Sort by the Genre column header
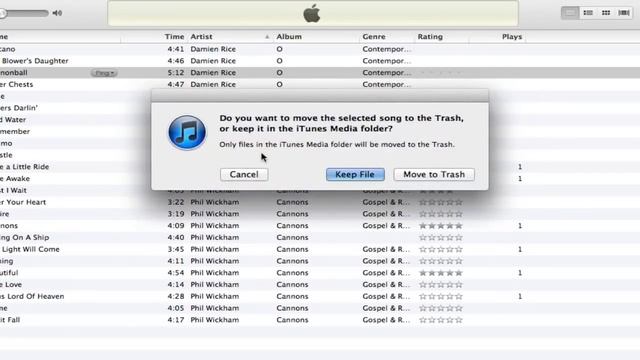 387,37
